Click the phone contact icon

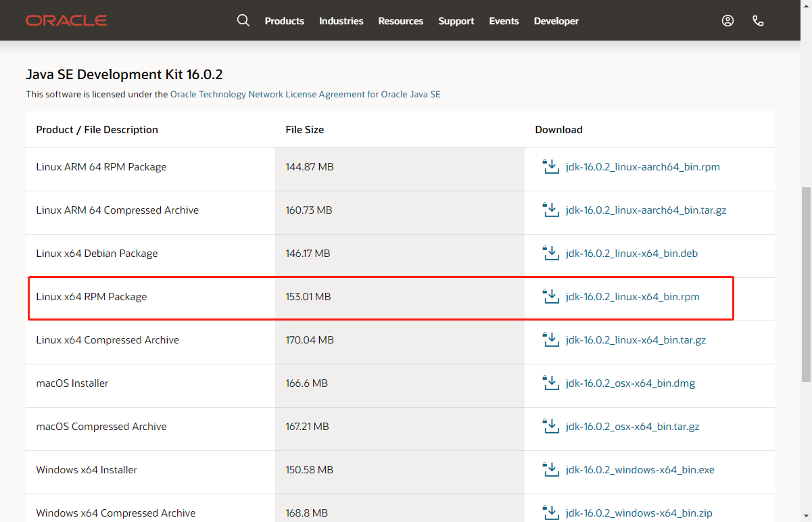[758, 21]
